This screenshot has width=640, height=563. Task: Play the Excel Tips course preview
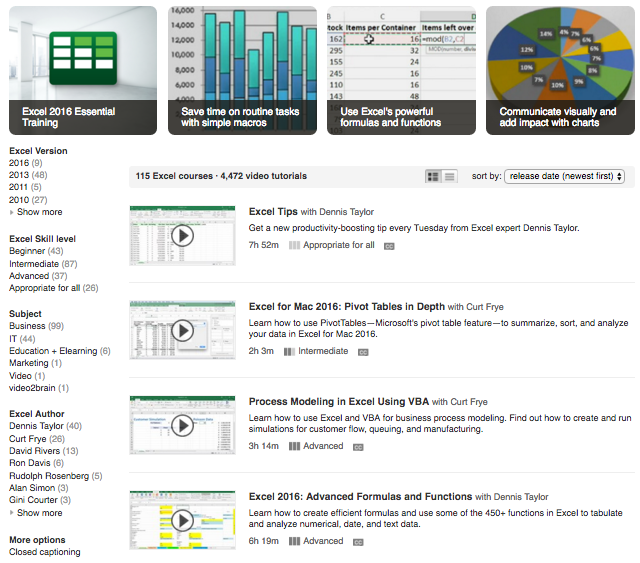point(182,236)
